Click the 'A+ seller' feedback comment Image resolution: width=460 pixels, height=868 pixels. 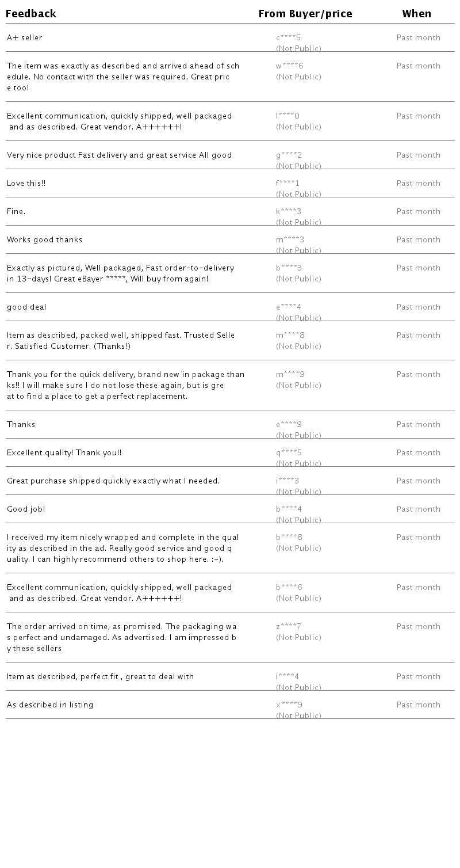pos(25,38)
